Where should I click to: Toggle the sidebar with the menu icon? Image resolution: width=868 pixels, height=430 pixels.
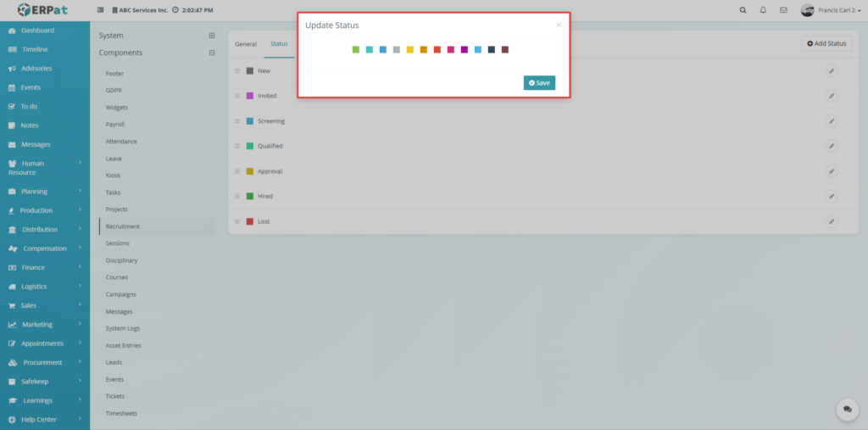100,10
